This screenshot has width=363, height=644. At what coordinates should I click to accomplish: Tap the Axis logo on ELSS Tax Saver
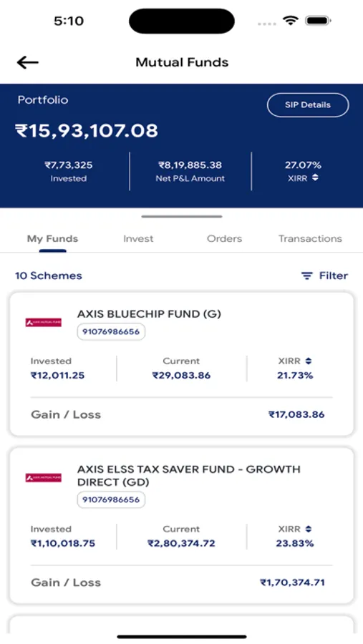[44, 478]
